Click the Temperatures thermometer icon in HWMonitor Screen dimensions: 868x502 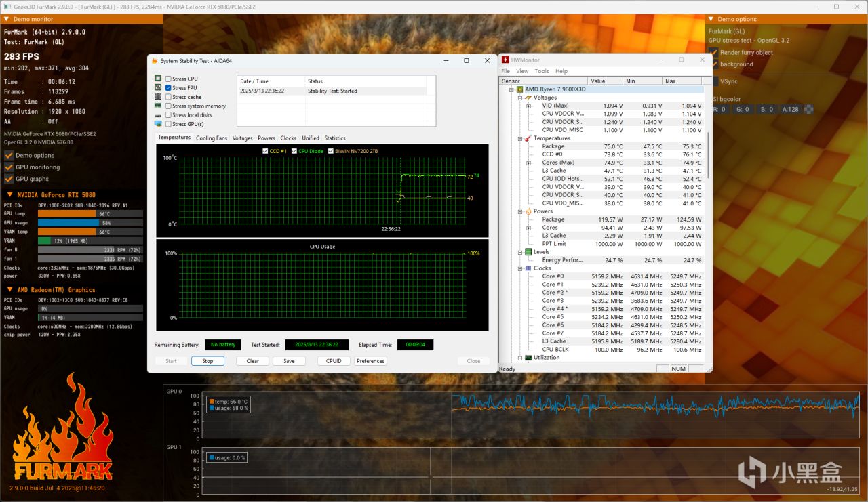(x=528, y=138)
